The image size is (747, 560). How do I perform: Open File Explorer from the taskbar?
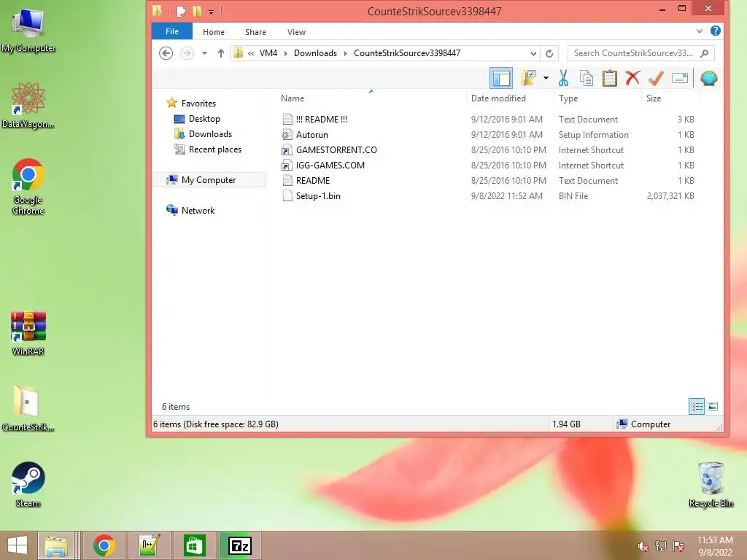coord(56,545)
